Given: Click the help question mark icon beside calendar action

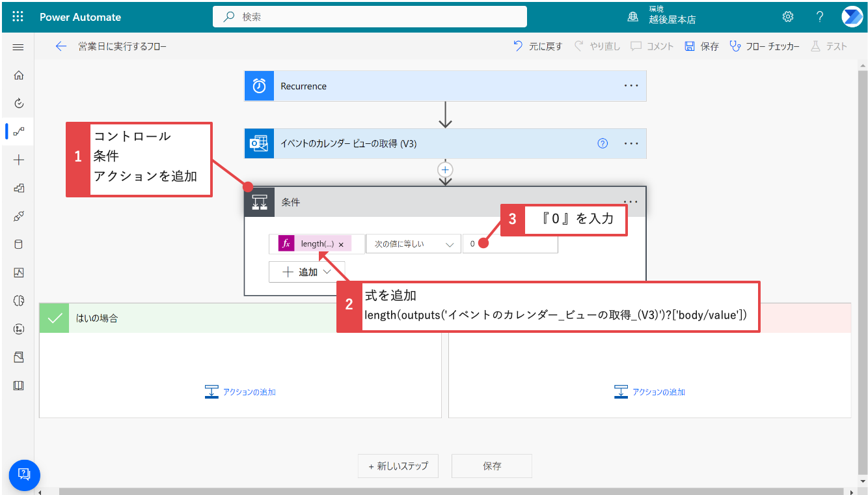Looking at the screenshot, I should [602, 143].
